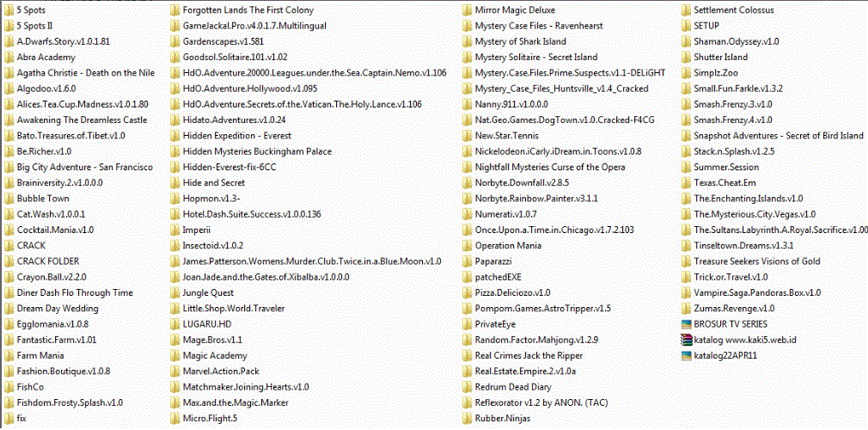Select Redrum Dead Diary folder name
Image resolution: width=868 pixels, height=430 pixels.
(x=513, y=387)
